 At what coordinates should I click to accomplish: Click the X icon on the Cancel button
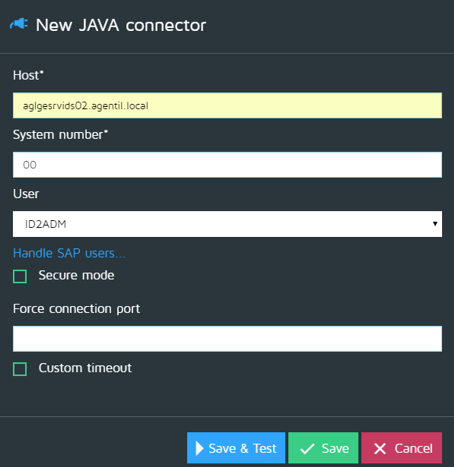[x=380, y=449]
